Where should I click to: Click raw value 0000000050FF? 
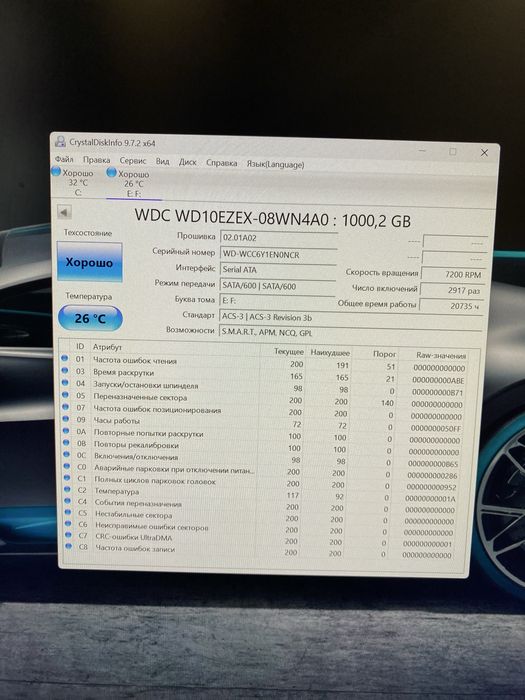click(436, 429)
